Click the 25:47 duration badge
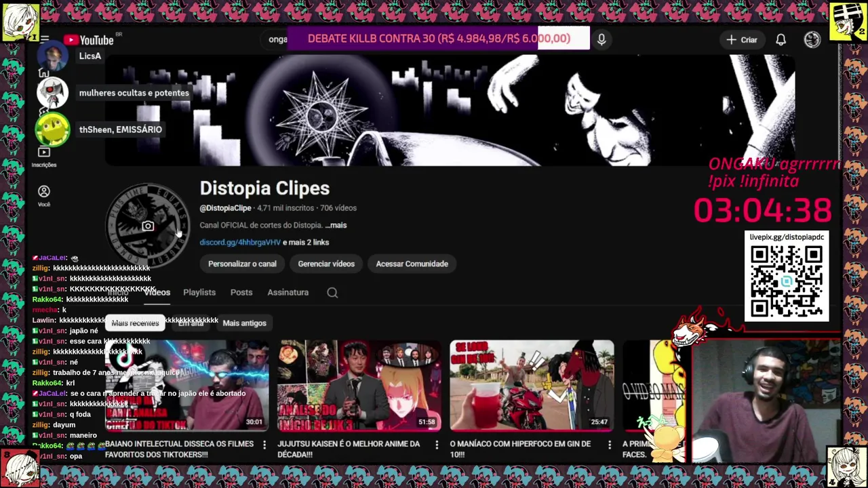 click(599, 422)
